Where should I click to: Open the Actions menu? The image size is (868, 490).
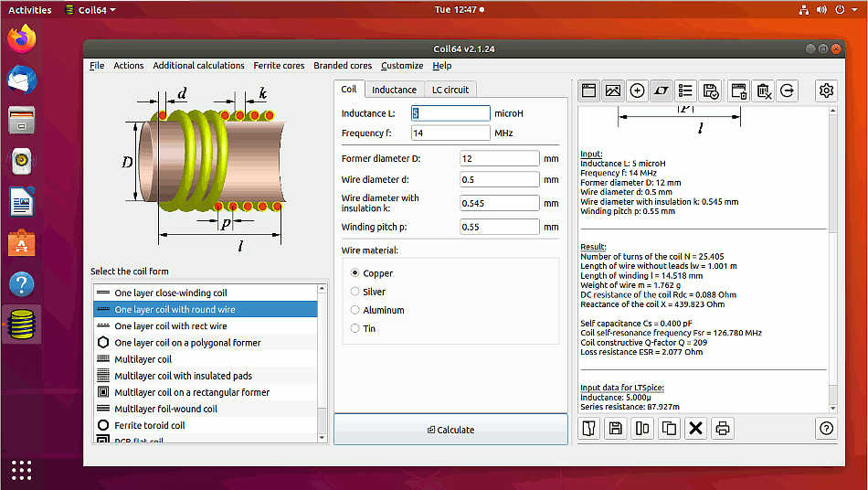click(x=129, y=65)
